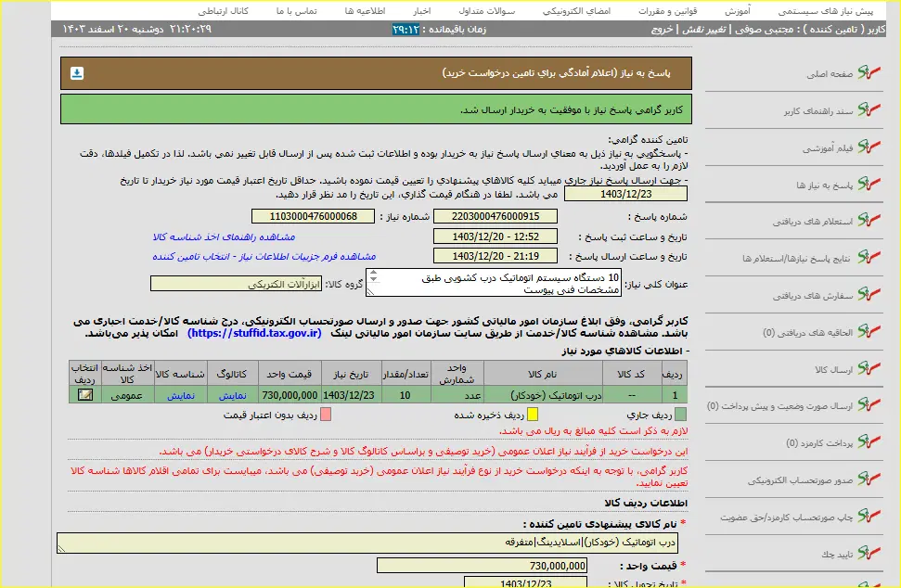Click the pink ردیف بدون اعتبار قیمت swatch
This screenshot has height=588, width=901.
pos(326,415)
